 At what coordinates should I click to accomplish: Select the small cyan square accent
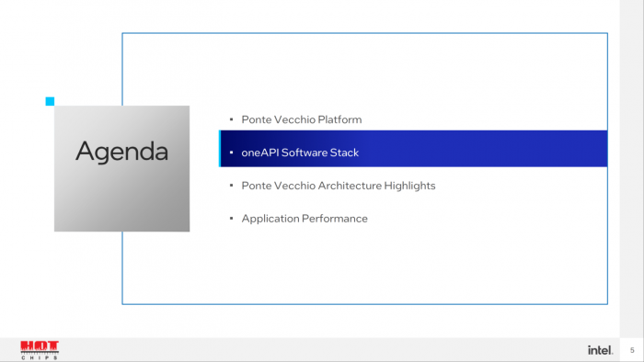coord(50,101)
